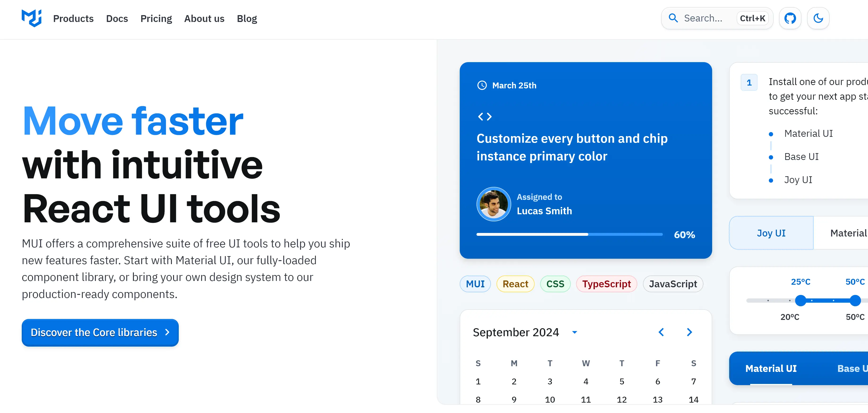
Task: Click the clock icon beside March 25th
Action: coord(482,85)
